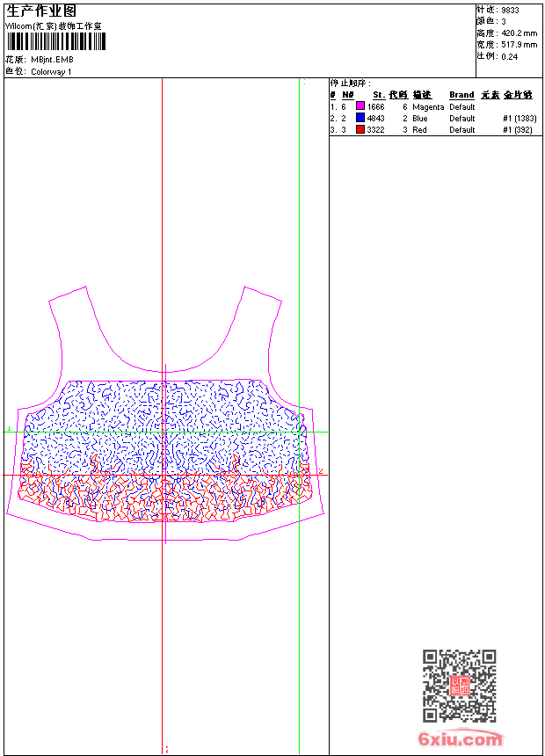Select the stitch value 4843
This screenshot has width=545, height=756.
pyautogui.click(x=375, y=119)
